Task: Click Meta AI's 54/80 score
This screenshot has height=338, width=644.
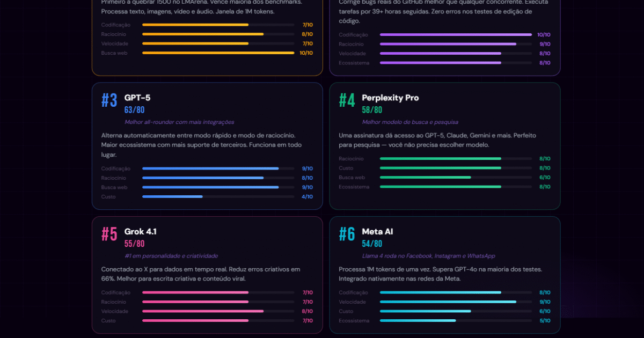Action: (372, 244)
